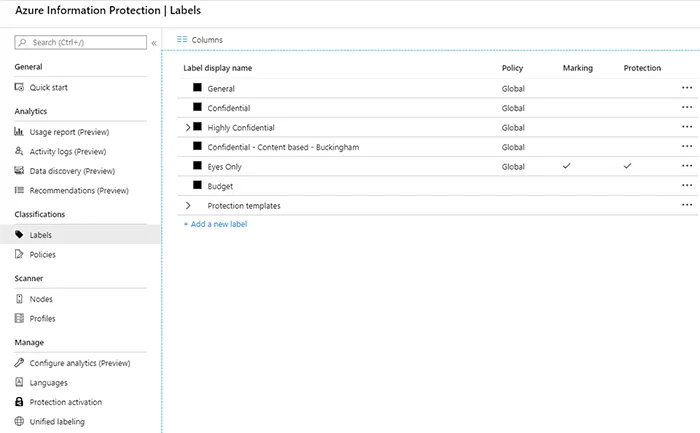Viewport: 700px width, 433px height.
Task: Click the Eyes Only color swatch
Action: [197, 165]
